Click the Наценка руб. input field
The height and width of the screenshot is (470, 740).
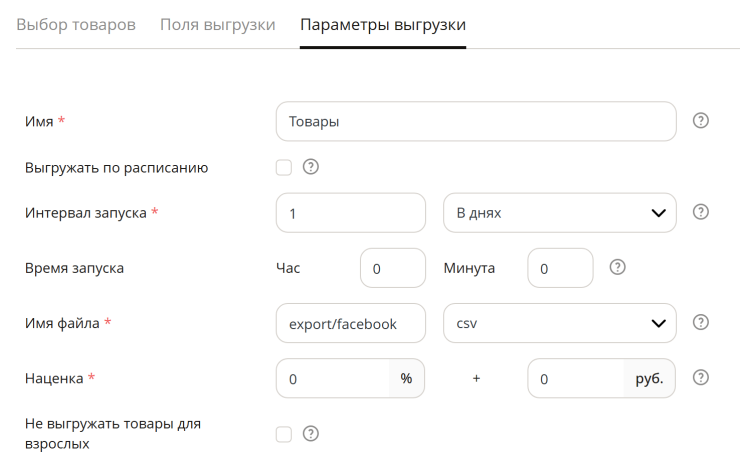(x=576, y=378)
